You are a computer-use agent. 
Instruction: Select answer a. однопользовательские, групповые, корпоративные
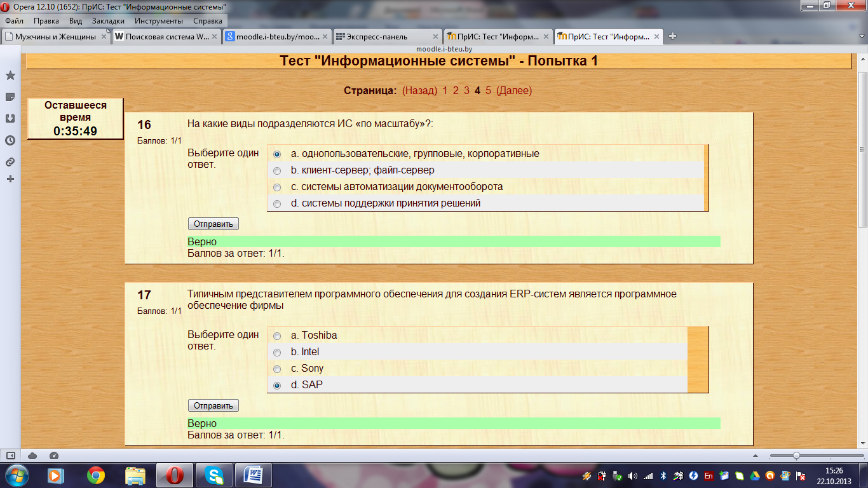point(276,154)
